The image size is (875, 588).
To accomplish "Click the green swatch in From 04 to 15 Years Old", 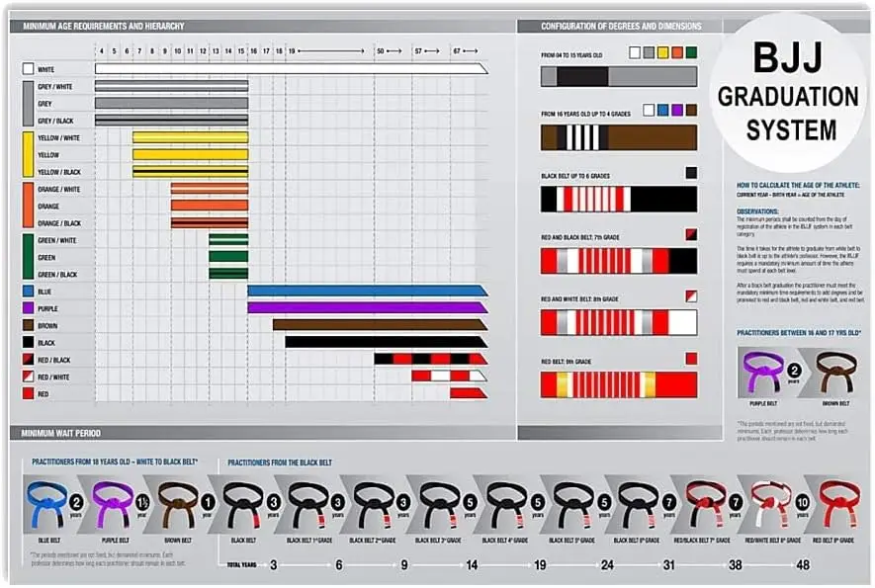I will tap(691, 52).
